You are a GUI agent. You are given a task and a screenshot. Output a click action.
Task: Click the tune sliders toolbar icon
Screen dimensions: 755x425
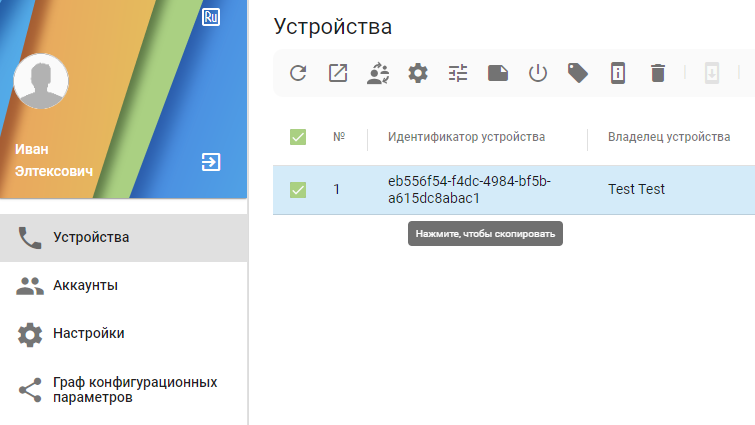(x=458, y=74)
